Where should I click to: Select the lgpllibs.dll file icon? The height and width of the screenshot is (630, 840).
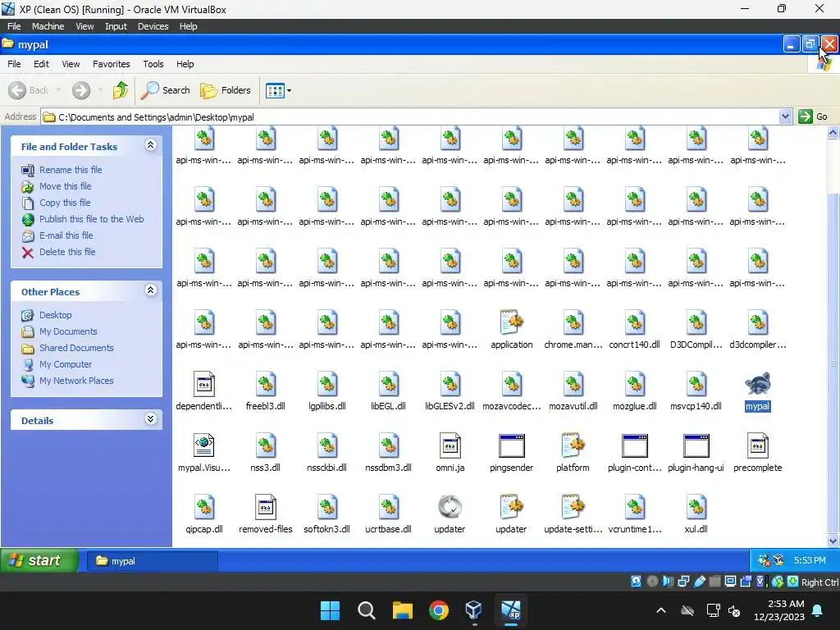326,384
